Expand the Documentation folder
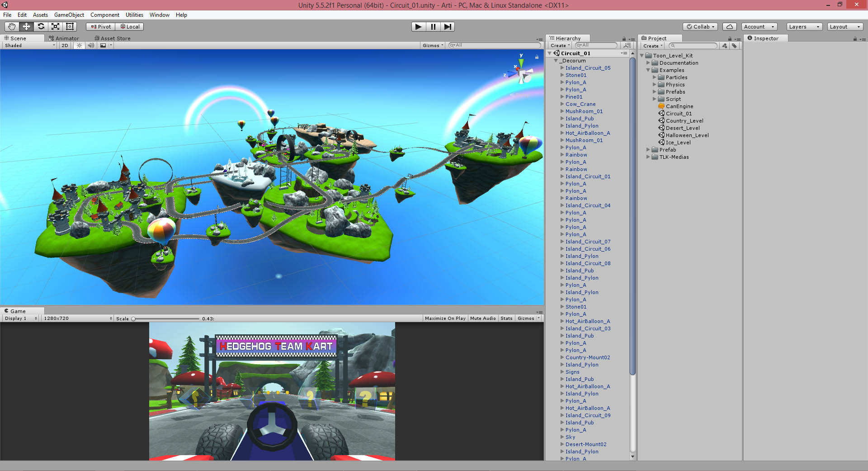Viewport: 868px width, 471px height. tap(648, 63)
